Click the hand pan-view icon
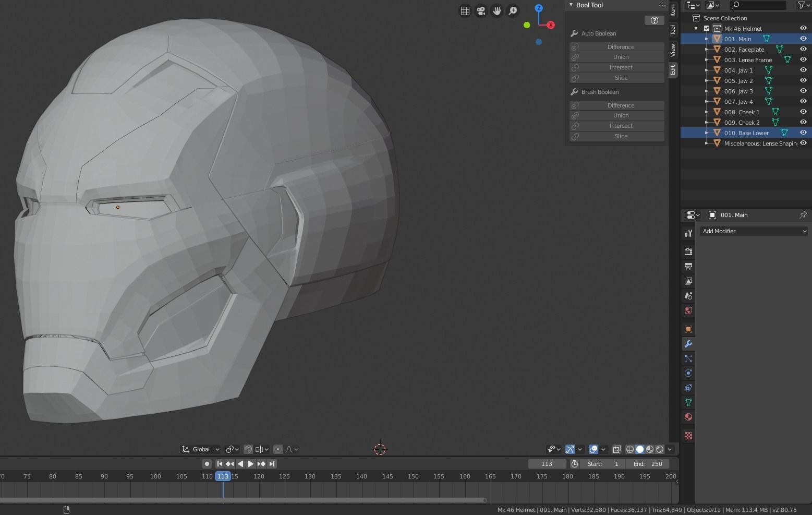 (497, 11)
